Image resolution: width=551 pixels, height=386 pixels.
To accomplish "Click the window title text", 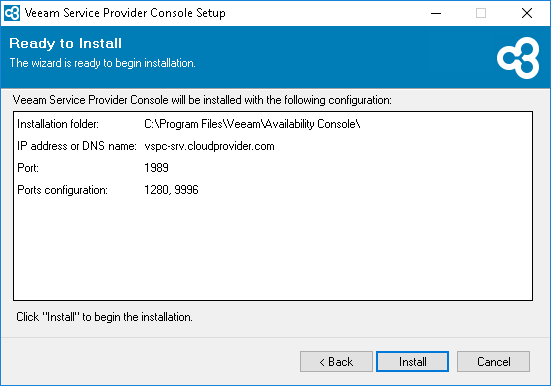I will [x=125, y=13].
